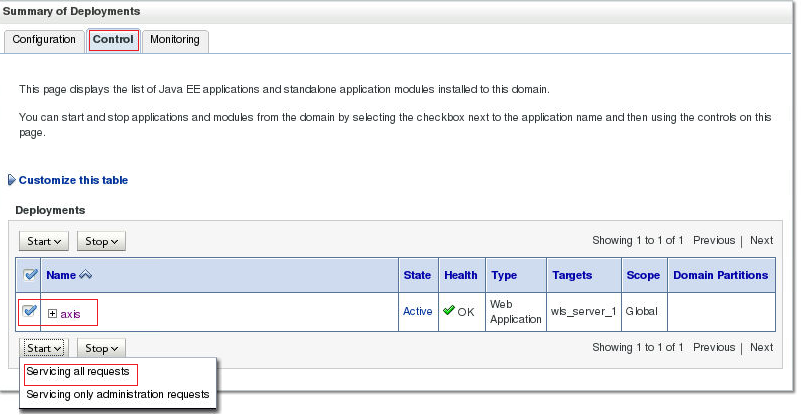801x419 pixels.
Task: Sort by Type column header
Action: pos(504,275)
